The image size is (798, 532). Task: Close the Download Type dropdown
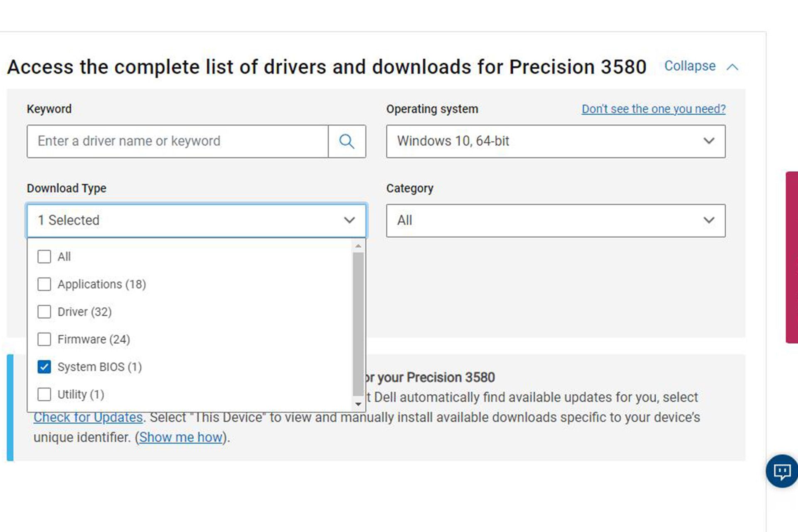pyautogui.click(x=196, y=220)
